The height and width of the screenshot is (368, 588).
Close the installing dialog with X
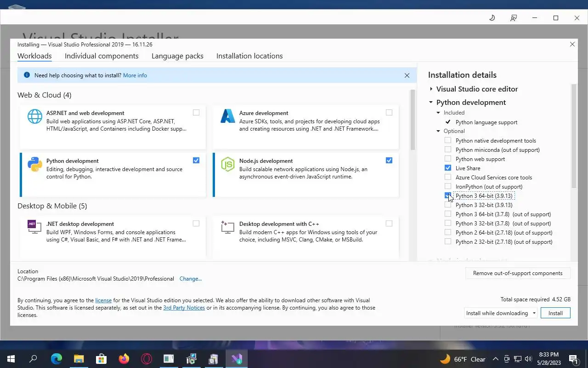point(572,44)
